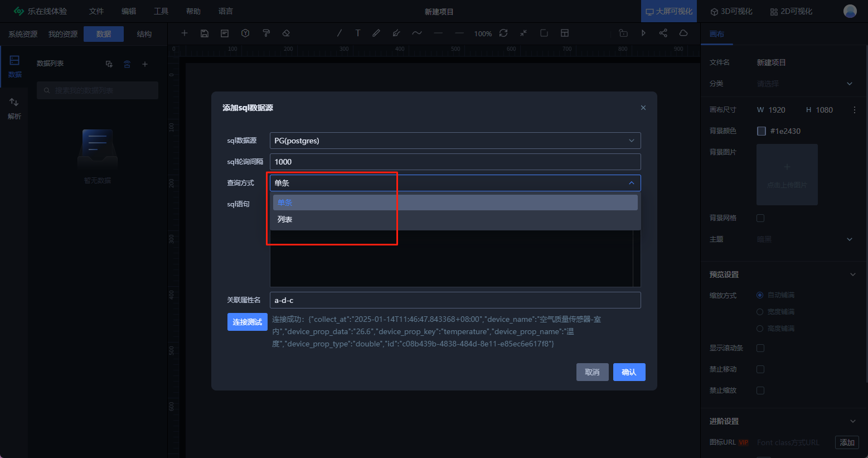Select the straight line slash tool
The height and width of the screenshot is (458, 868).
(339, 33)
